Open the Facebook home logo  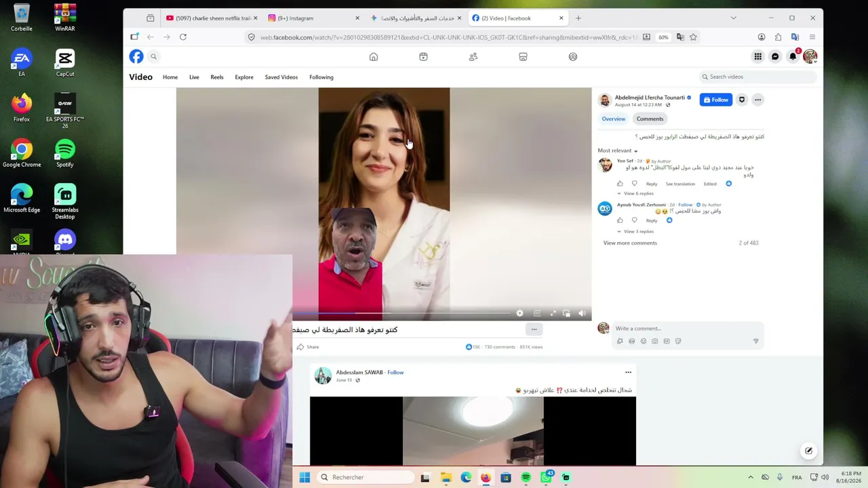pyautogui.click(x=136, y=57)
